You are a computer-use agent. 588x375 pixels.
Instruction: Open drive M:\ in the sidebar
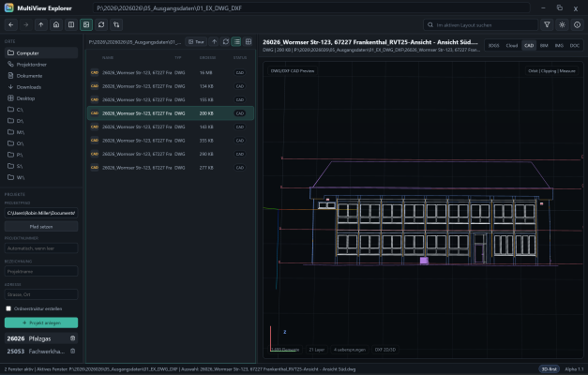[x=41, y=132]
